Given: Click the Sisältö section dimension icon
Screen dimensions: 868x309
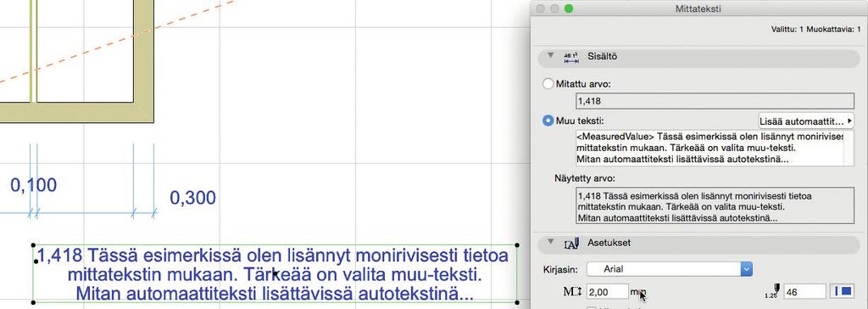Looking at the screenshot, I should pyautogui.click(x=571, y=58).
